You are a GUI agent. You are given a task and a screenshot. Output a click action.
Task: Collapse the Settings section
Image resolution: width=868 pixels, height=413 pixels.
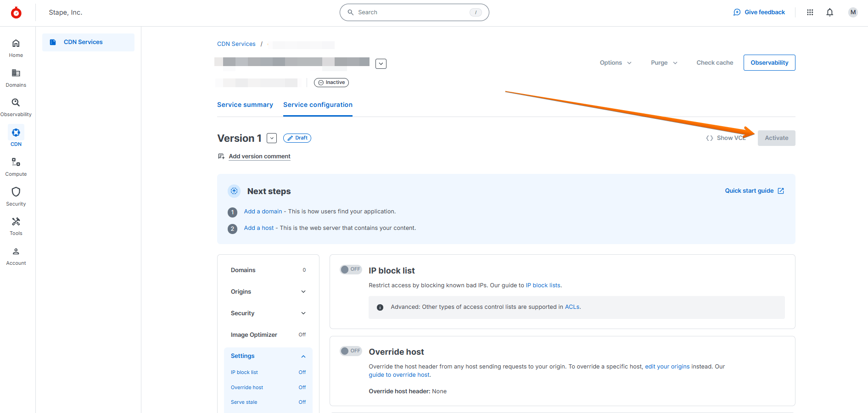(x=268, y=356)
